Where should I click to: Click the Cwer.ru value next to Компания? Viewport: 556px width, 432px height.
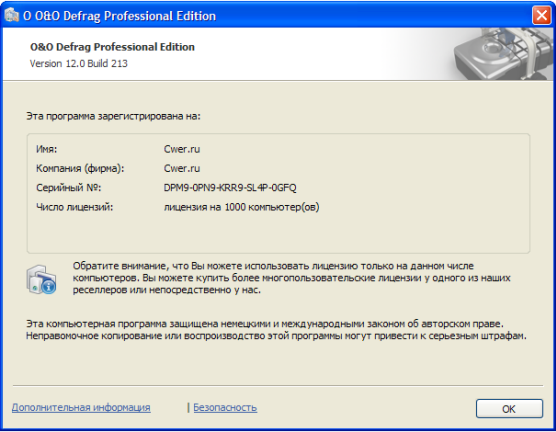(182, 168)
